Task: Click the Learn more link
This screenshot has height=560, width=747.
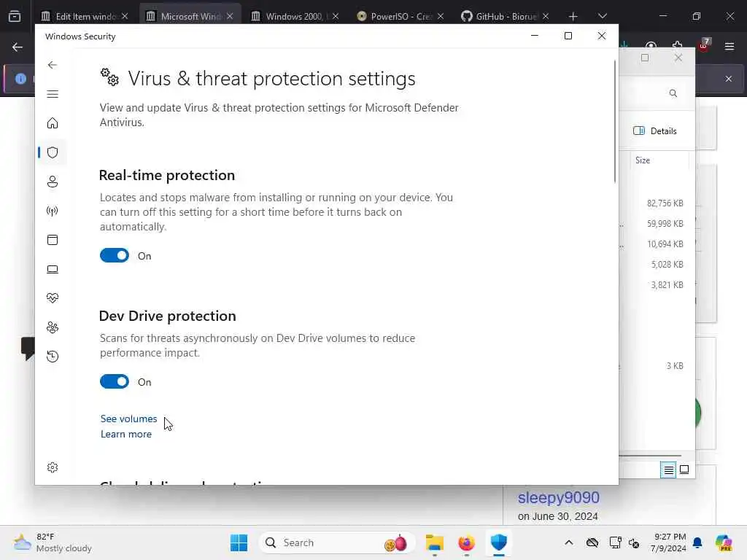Action: [125, 434]
